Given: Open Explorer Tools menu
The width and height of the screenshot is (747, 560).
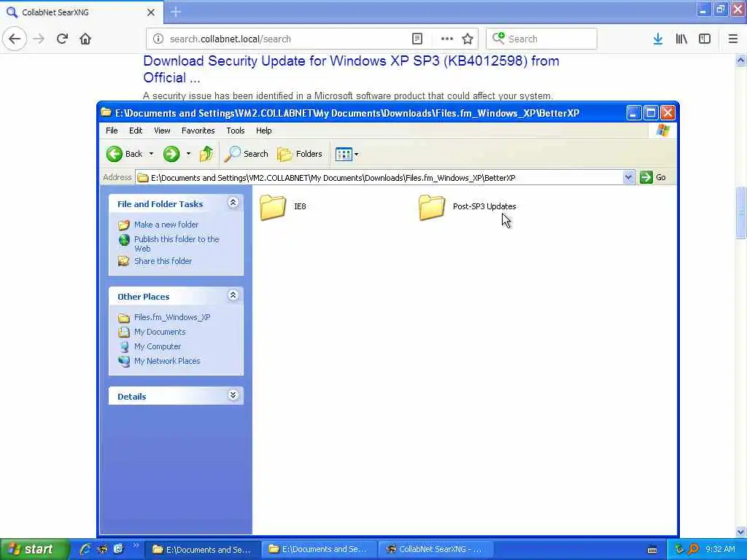Looking at the screenshot, I should point(236,131).
